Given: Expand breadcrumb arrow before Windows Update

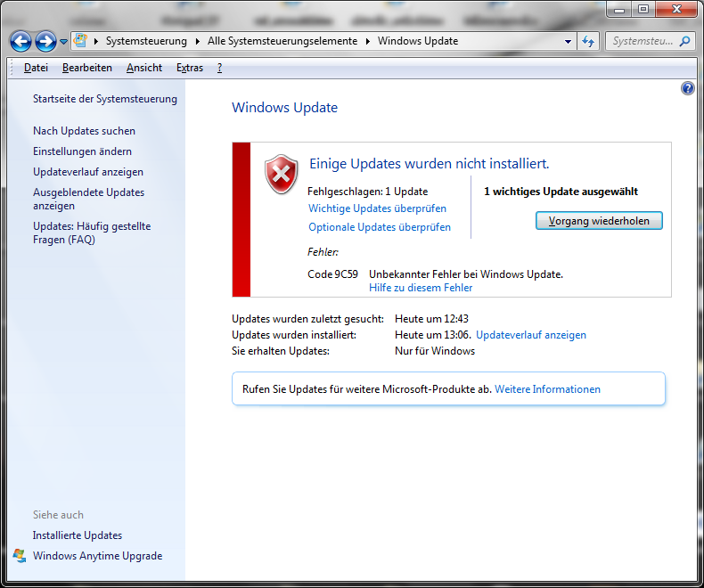Looking at the screenshot, I should [x=368, y=41].
